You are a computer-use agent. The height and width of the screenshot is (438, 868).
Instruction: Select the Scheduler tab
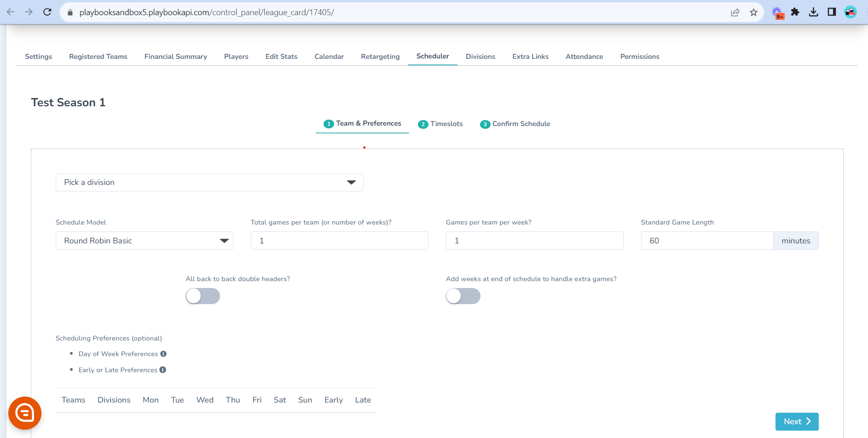click(433, 56)
